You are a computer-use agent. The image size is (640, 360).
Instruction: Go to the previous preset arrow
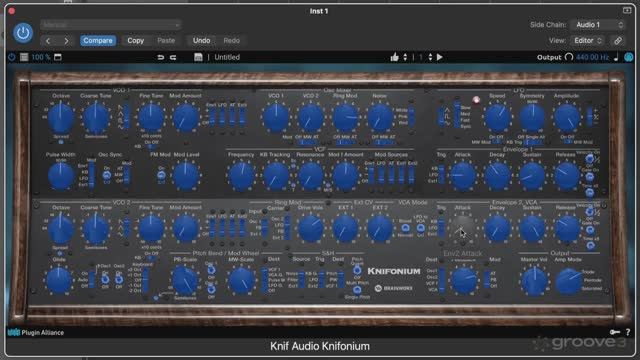48,40
